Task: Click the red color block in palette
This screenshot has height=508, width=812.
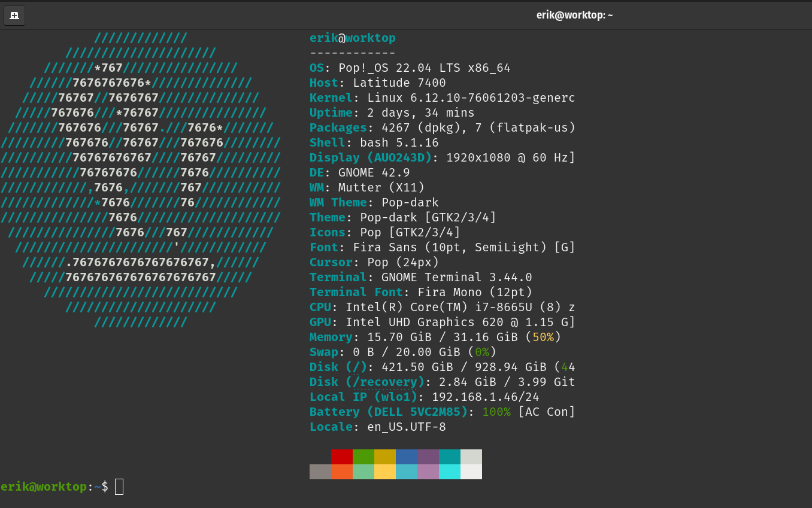Action: (342, 457)
